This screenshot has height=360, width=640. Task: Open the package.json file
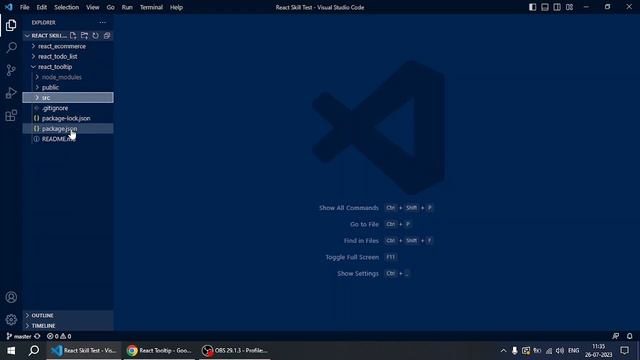(x=68, y=129)
